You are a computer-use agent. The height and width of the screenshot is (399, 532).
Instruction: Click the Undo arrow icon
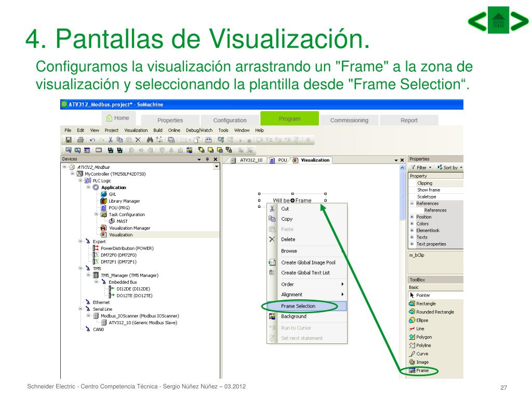[92, 140]
